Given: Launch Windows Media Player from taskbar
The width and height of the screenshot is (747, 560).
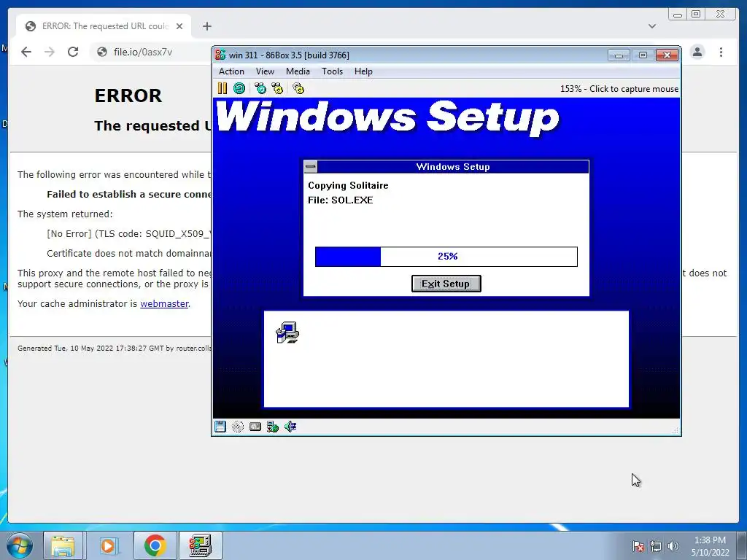Looking at the screenshot, I should tap(108, 545).
